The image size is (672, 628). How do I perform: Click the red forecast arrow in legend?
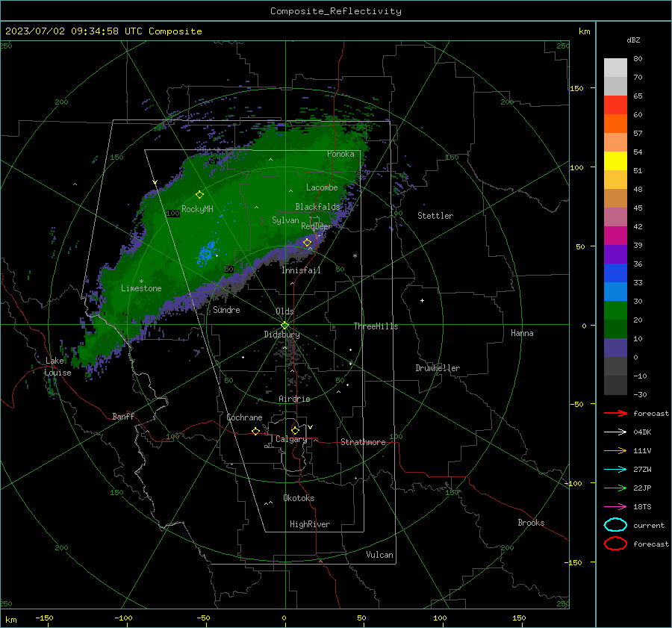(x=615, y=413)
